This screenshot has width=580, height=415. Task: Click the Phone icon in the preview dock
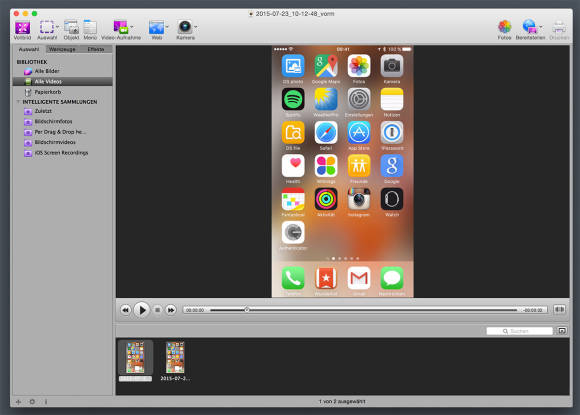[293, 278]
